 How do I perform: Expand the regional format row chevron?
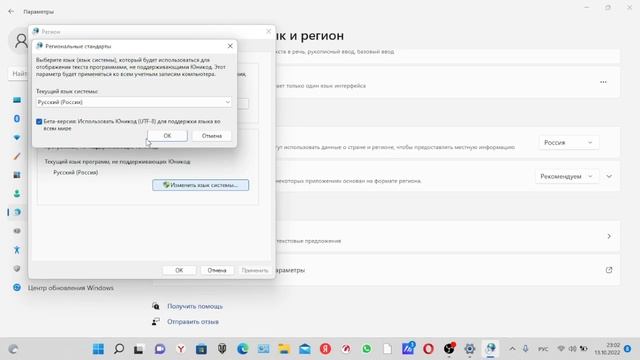click(609, 176)
